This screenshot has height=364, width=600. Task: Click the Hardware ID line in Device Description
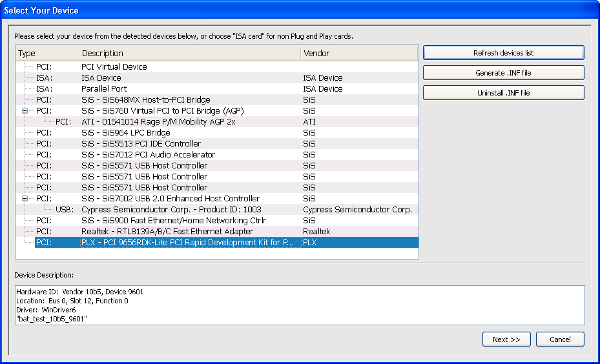click(x=79, y=292)
